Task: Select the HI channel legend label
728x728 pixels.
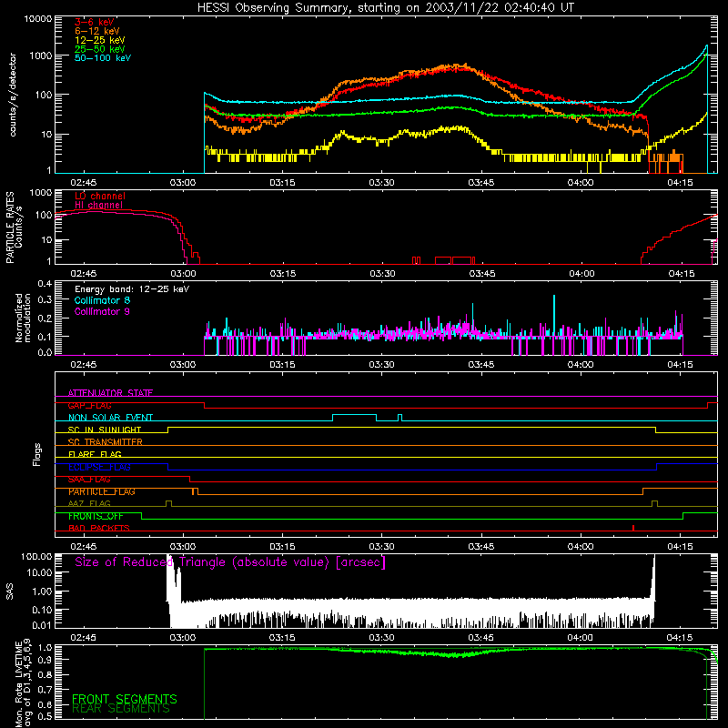Action: [99, 205]
